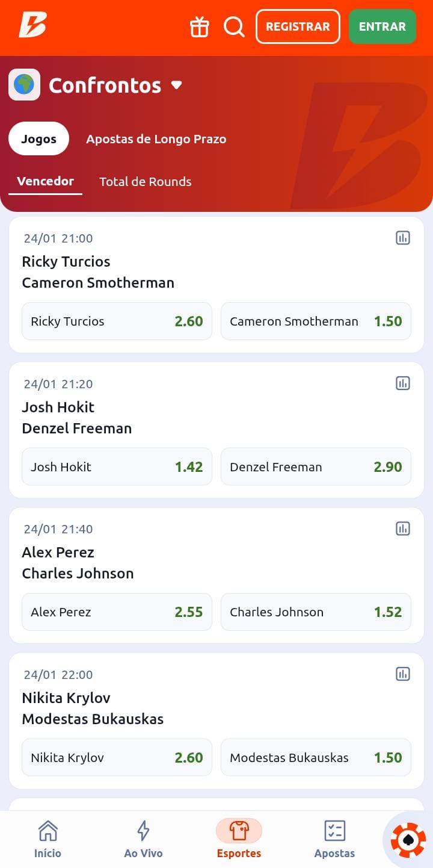
Task: Tap Início in the bottom navigation
Action: point(48,838)
